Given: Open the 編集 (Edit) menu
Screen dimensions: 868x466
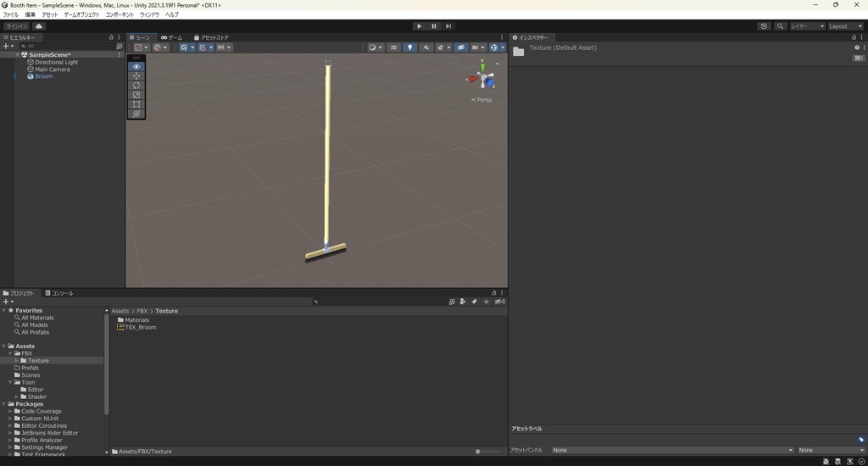Looking at the screenshot, I should (30, 14).
